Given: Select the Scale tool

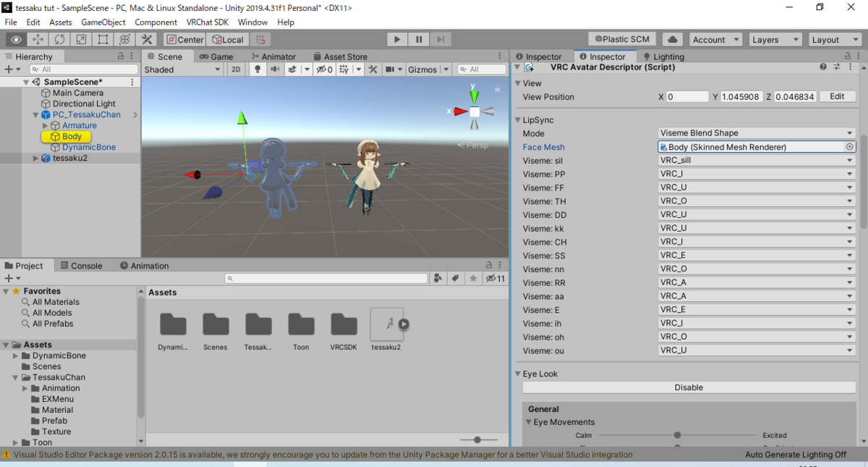Looking at the screenshot, I should coord(81,40).
